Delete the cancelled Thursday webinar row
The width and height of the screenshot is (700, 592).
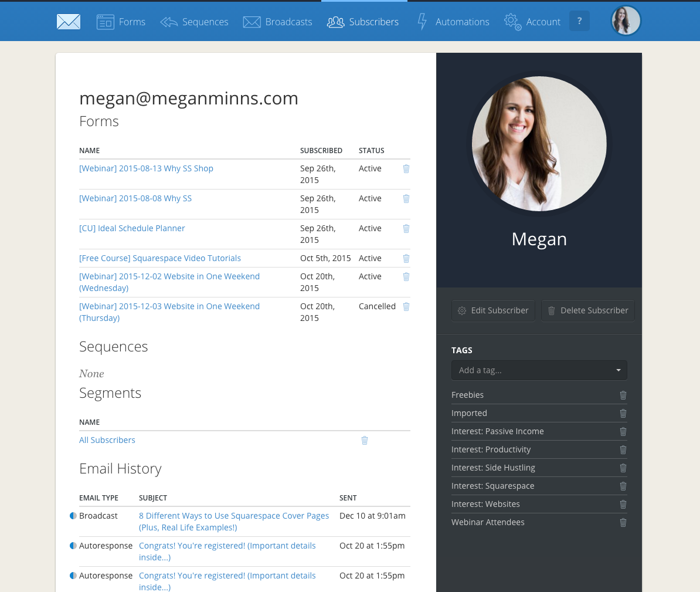406,306
